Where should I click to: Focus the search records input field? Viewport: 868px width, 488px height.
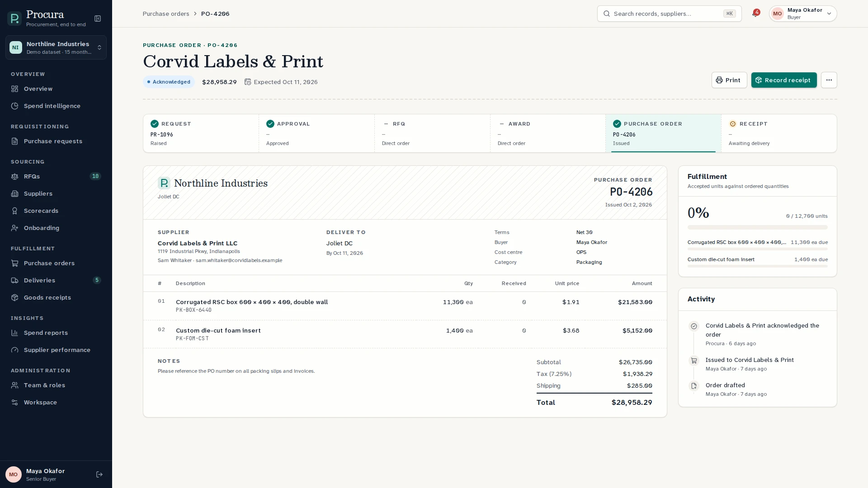(669, 14)
